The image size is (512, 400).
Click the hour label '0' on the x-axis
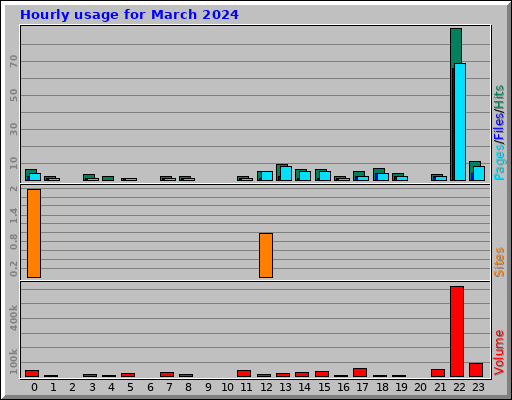34,387
